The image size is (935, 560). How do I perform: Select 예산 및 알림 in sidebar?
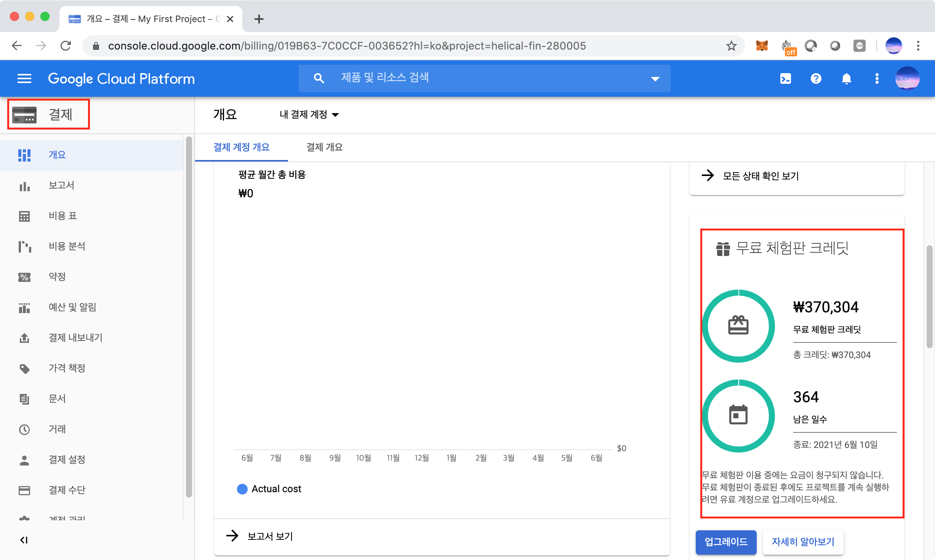(72, 307)
